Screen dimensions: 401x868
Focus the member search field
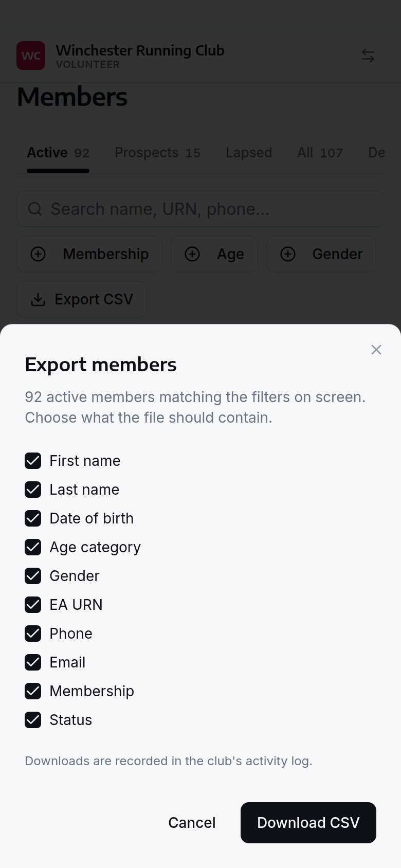click(200, 209)
